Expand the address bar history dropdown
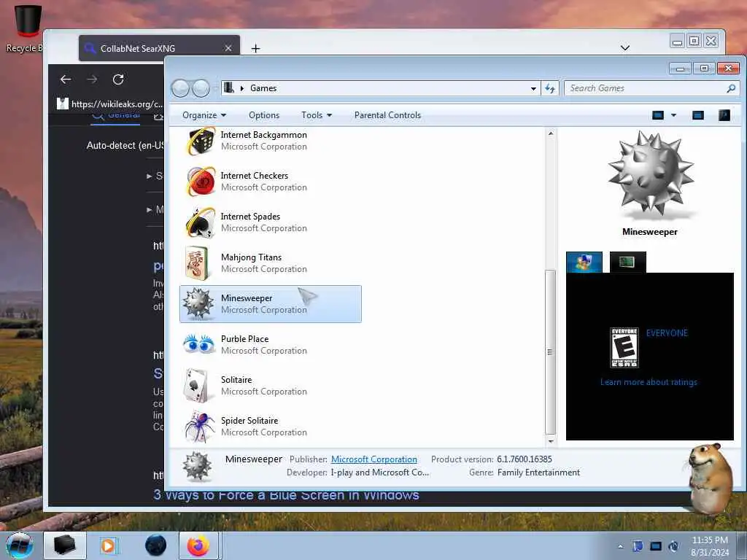Viewport: 747px width, 560px height. [533, 88]
